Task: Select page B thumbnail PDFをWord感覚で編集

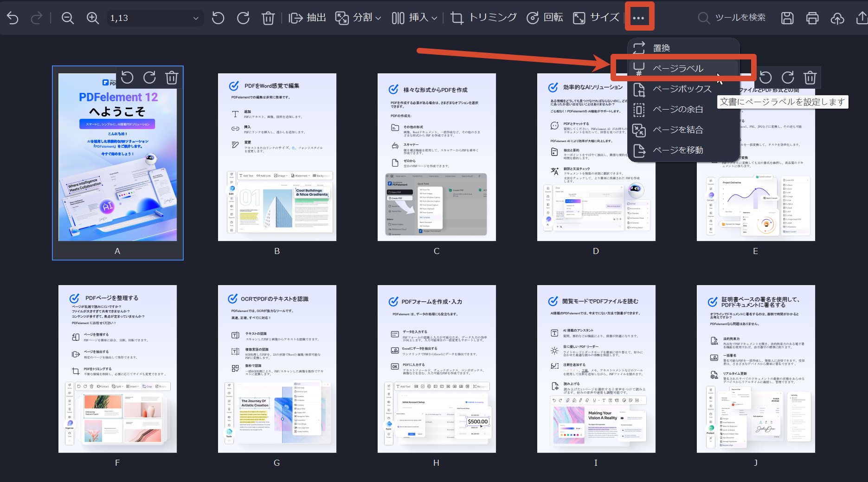Action: 277,157
